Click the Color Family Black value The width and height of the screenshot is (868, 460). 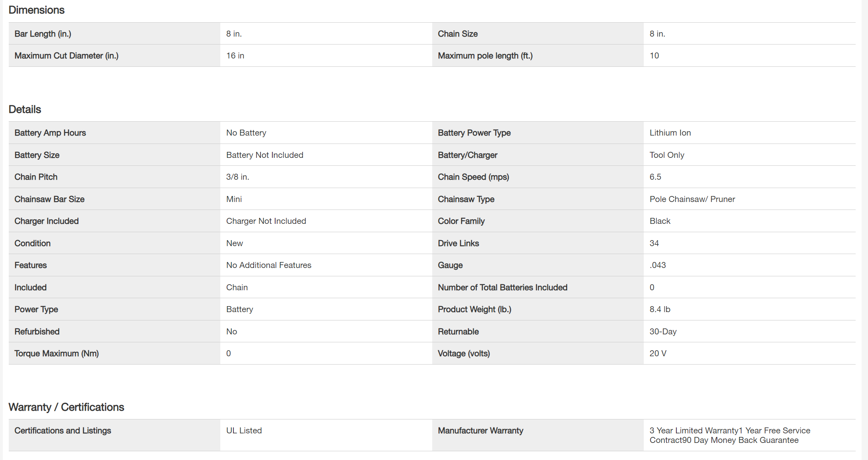660,221
